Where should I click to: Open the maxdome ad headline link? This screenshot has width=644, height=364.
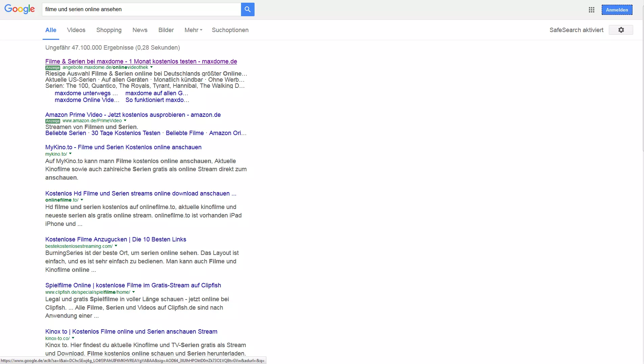coord(141,61)
